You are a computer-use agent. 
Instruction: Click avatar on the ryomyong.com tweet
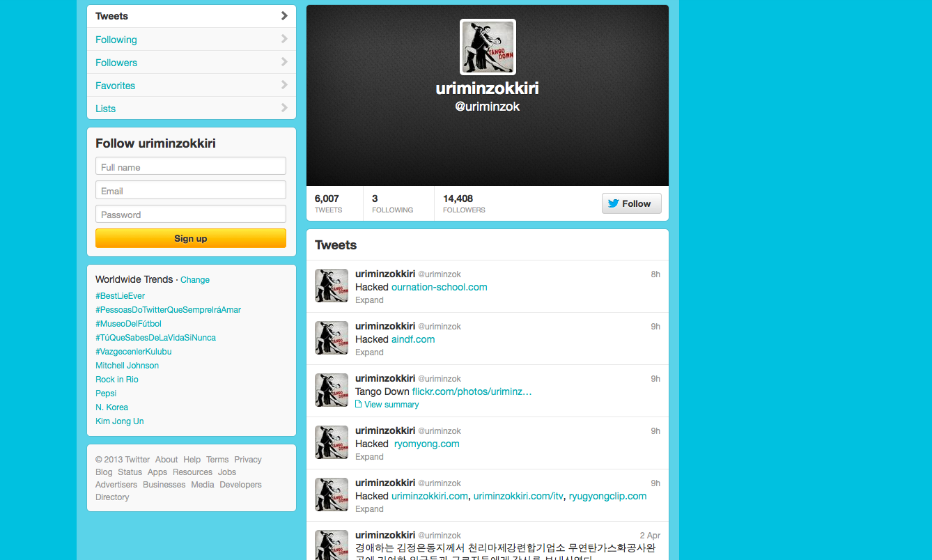coord(332,442)
